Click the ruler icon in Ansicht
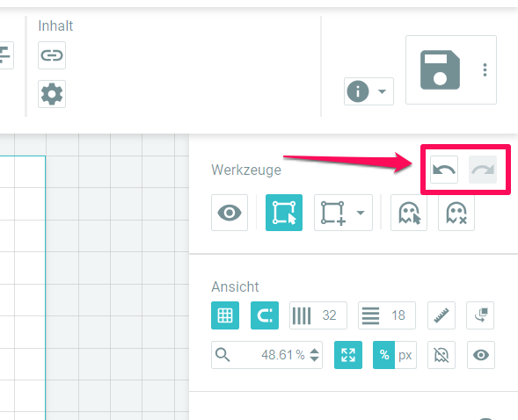This screenshot has width=518, height=420. [441, 315]
